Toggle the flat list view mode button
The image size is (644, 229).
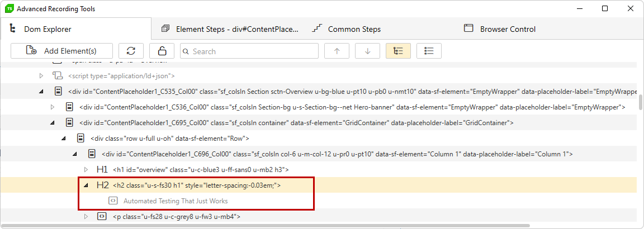429,51
